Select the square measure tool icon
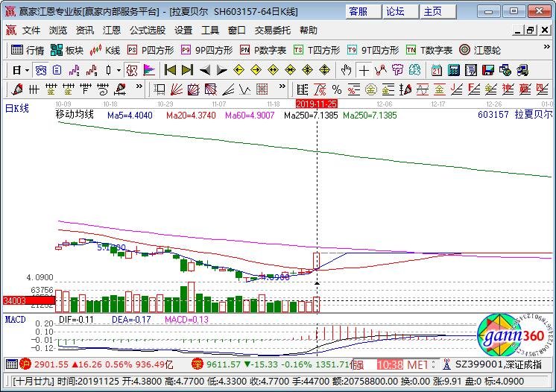Viewport: 556px width, 392px height. (x=159, y=89)
